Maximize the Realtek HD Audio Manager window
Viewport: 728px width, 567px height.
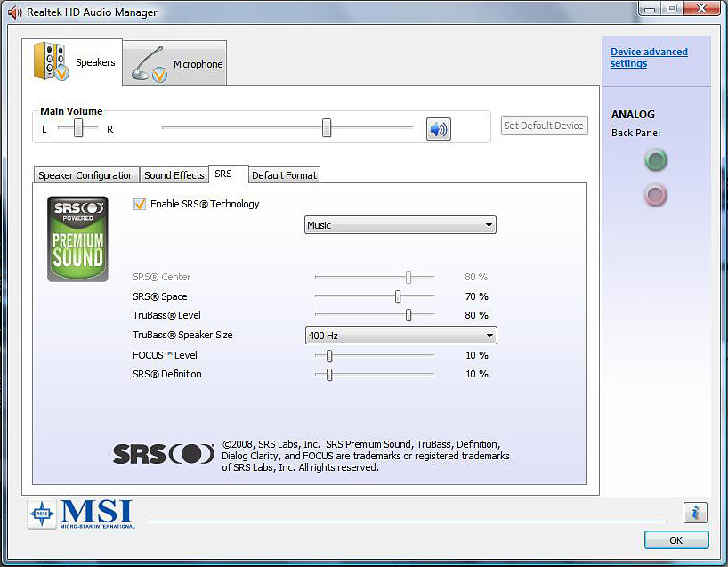(672, 8)
